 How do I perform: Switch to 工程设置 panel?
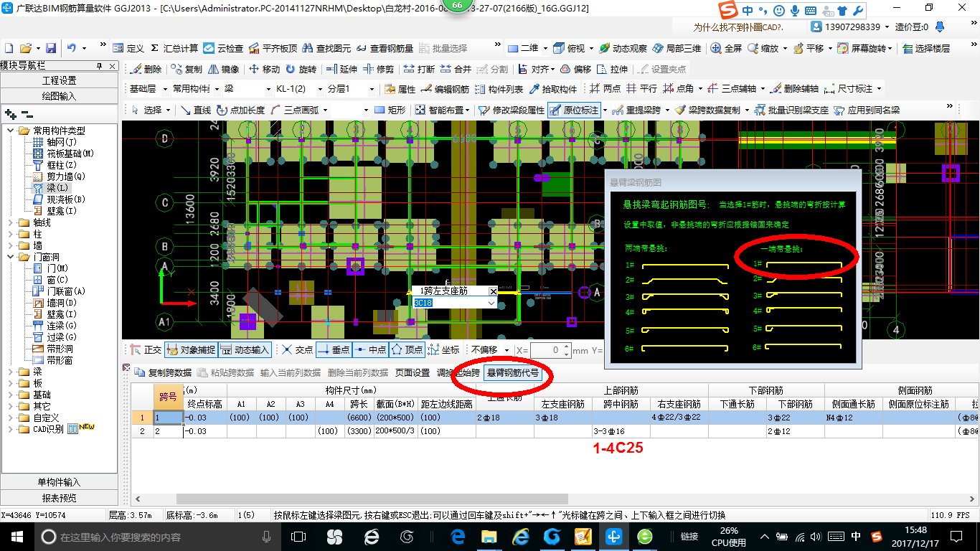[x=60, y=80]
